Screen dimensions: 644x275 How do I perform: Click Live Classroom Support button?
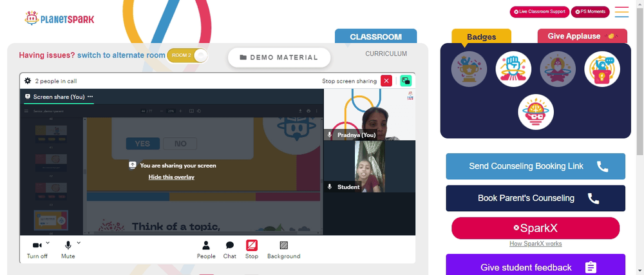[x=539, y=12]
